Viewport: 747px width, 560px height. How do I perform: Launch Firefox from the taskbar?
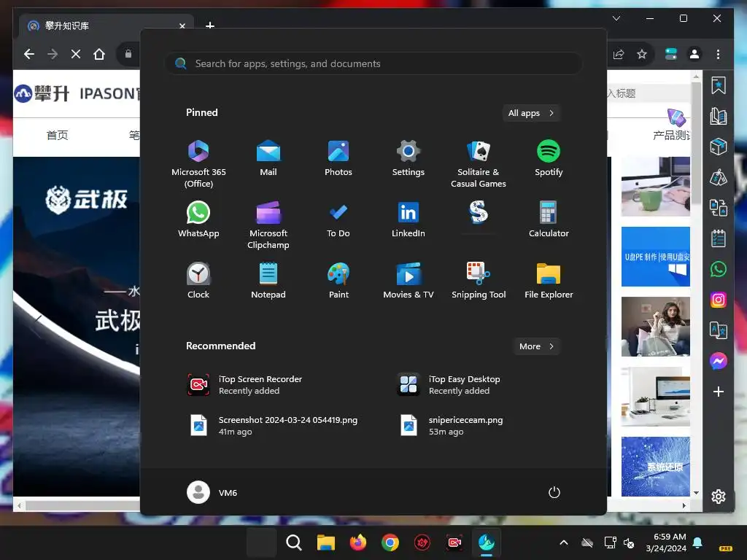pos(357,542)
